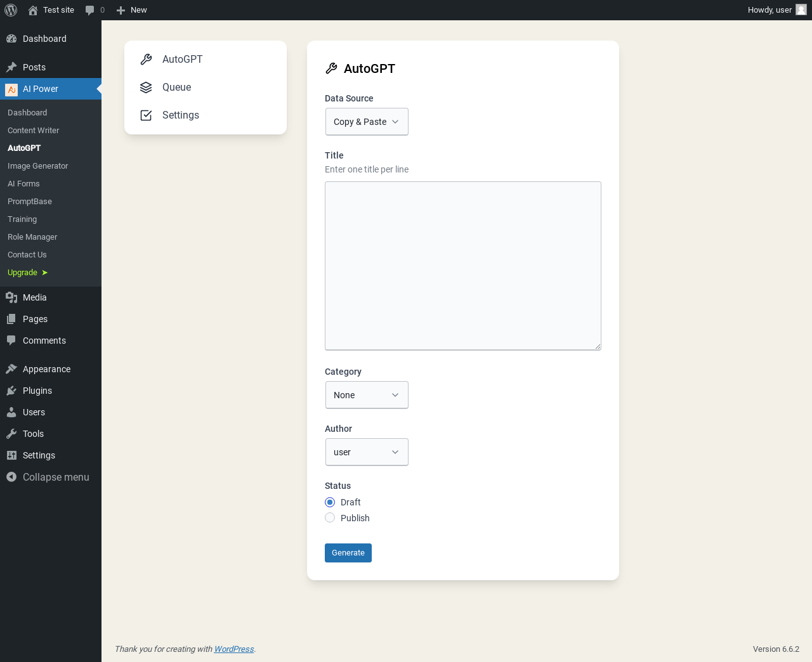
Task: Click the user avatar next to Howdy
Action: point(801,10)
